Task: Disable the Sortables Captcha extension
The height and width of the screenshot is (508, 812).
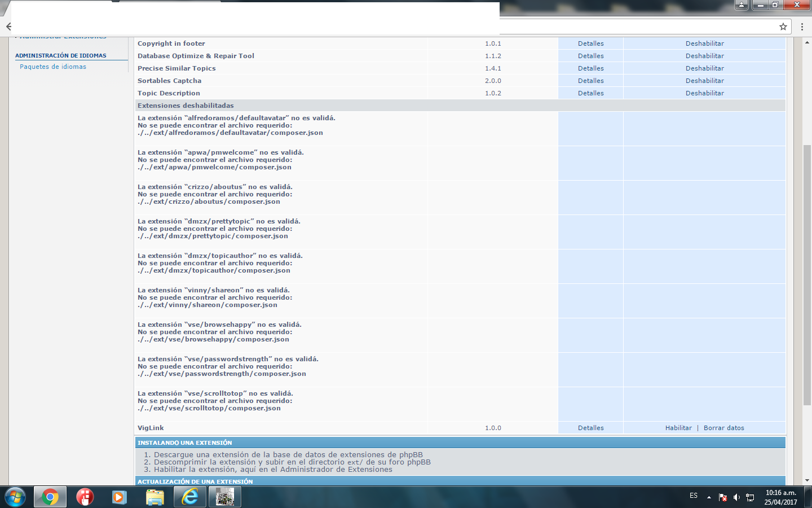Action: 704,81
